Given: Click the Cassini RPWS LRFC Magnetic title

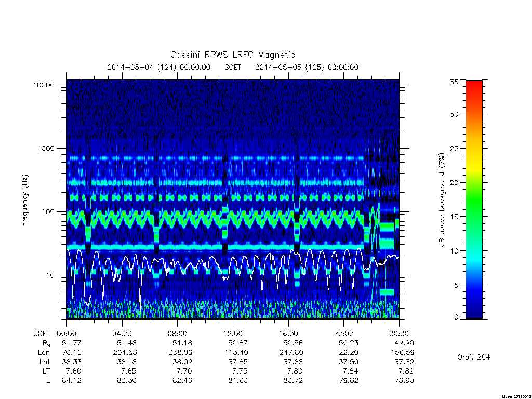Looking at the screenshot, I should pyautogui.click(x=232, y=55).
